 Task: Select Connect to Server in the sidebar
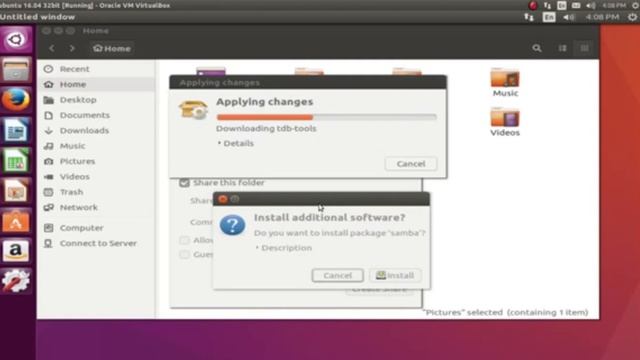[x=96, y=243]
